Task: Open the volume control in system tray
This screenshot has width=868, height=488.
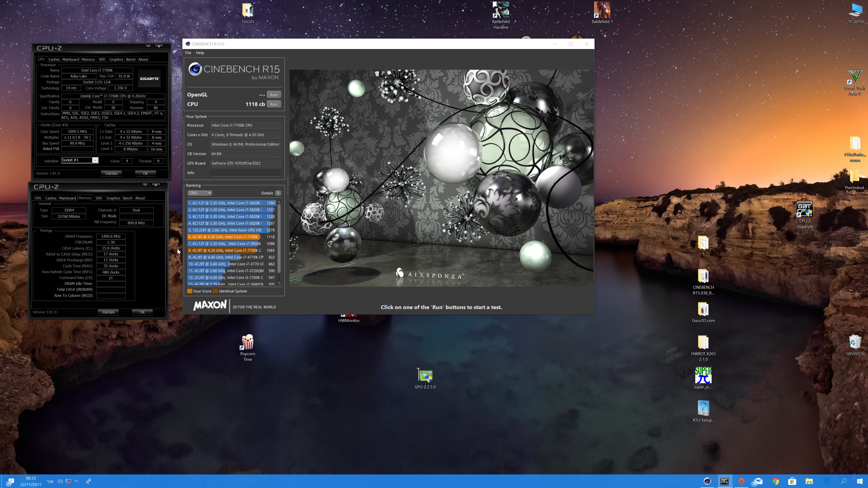Action: coord(60,481)
